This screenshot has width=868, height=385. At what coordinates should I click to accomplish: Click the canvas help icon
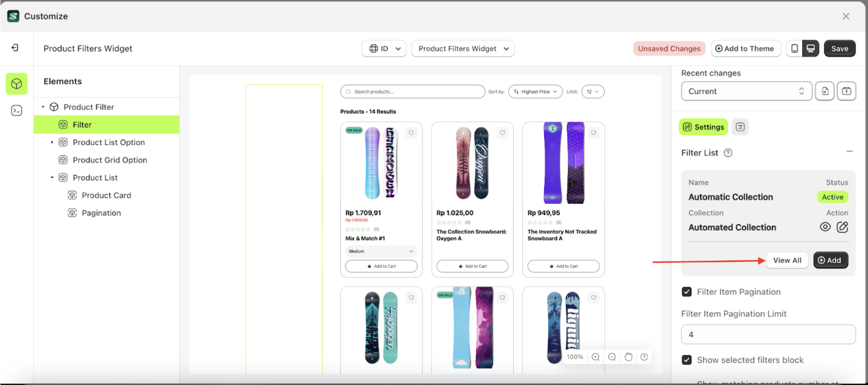coord(644,357)
